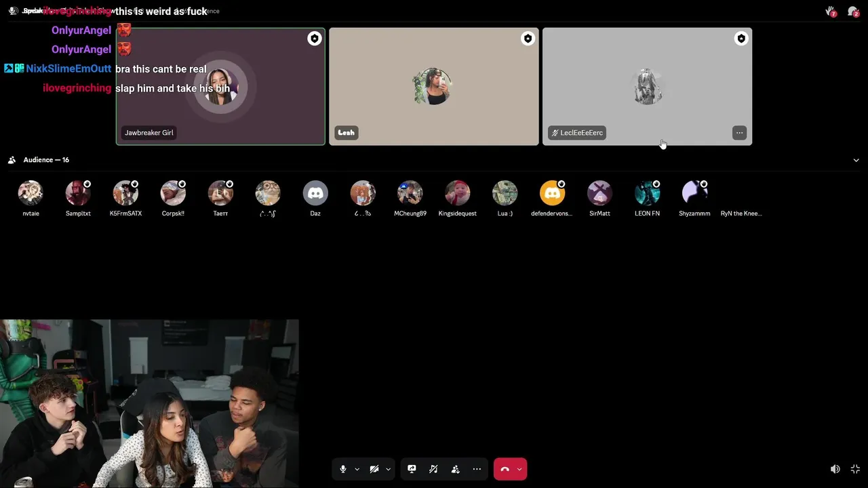Open microphone input options arrow
Viewport: 868px width, 488px height.
pyautogui.click(x=357, y=469)
